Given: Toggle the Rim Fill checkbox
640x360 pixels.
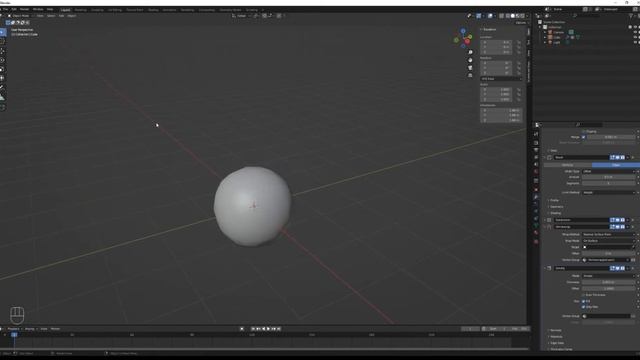Looking at the screenshot, I should [584, 301].
